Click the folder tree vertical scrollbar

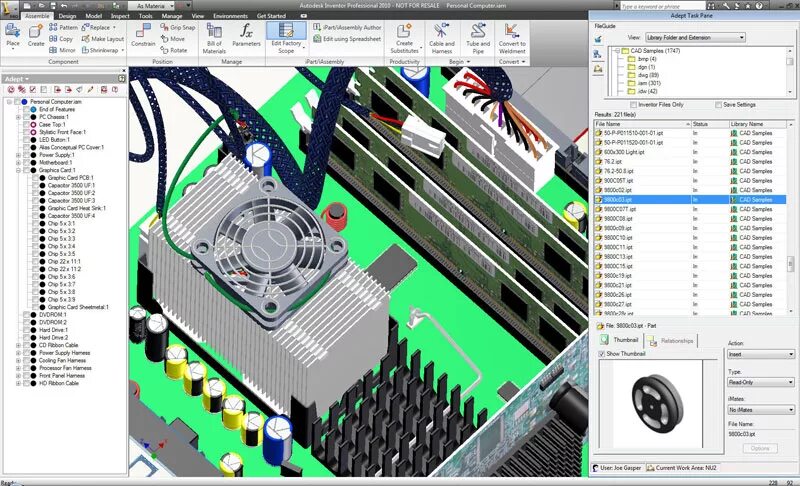pos(790,71)
